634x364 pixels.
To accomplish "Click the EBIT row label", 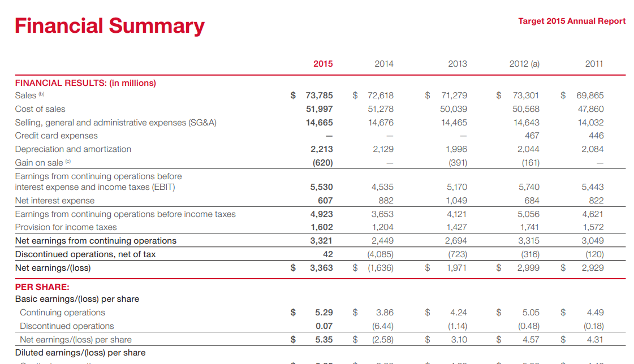I will (98, 182).
